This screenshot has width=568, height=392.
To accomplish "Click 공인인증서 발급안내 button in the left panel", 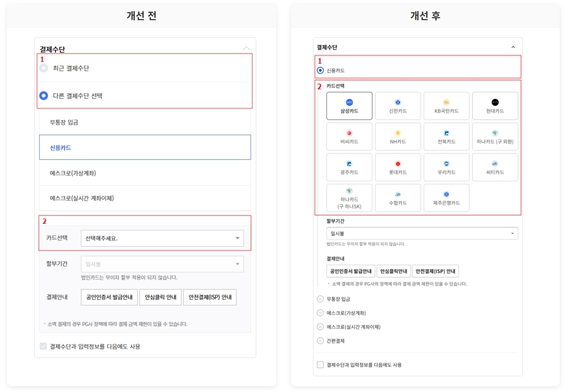I will [x=109, y=297].
